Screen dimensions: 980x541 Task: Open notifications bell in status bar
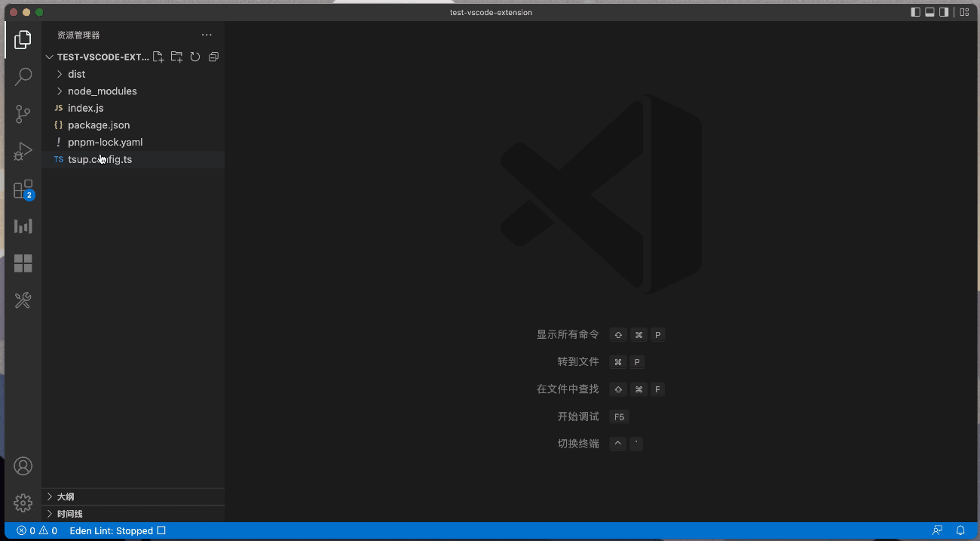pyautogui.click(x=960, y=531)
